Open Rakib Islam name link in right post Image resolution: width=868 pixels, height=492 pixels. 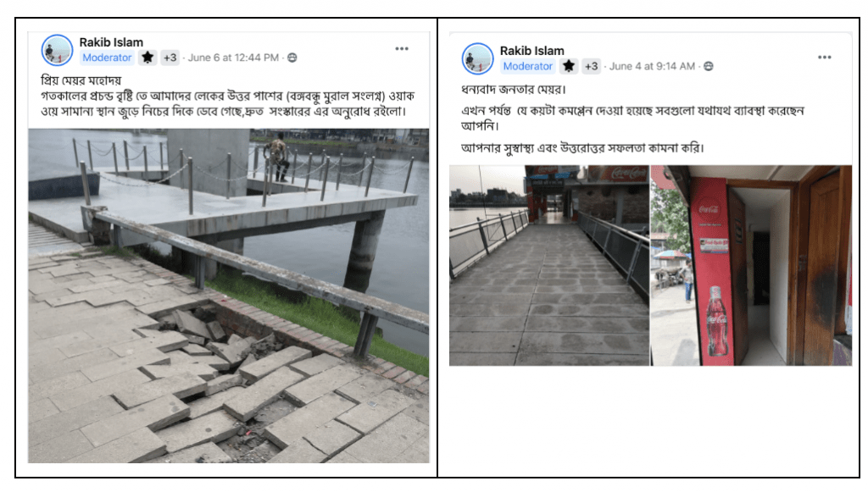532,51
